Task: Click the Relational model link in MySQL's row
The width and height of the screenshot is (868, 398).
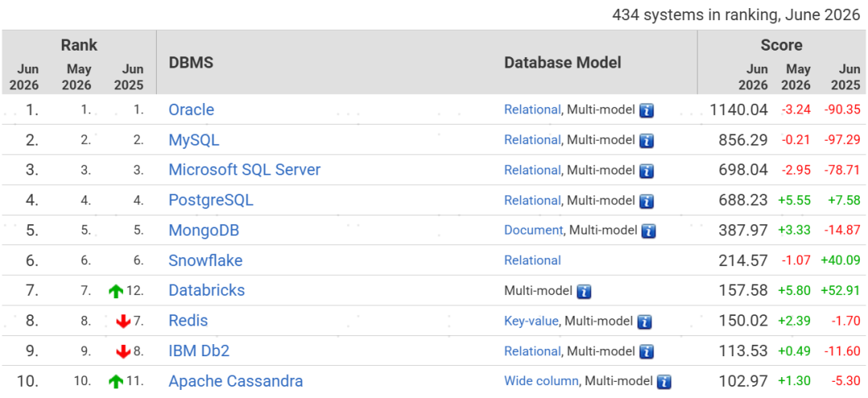Action: coord(532,140)
